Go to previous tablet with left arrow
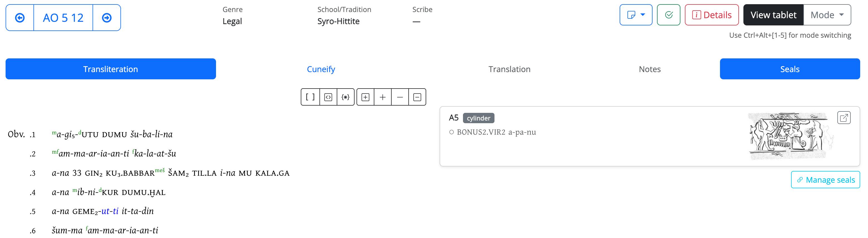Screen dimensions: 868x238 (20, 18)
